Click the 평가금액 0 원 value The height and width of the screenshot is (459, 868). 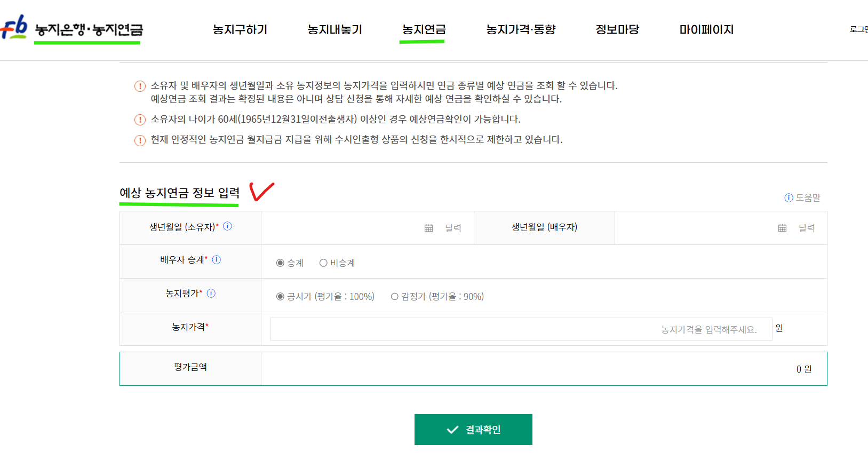click(804, 369)
